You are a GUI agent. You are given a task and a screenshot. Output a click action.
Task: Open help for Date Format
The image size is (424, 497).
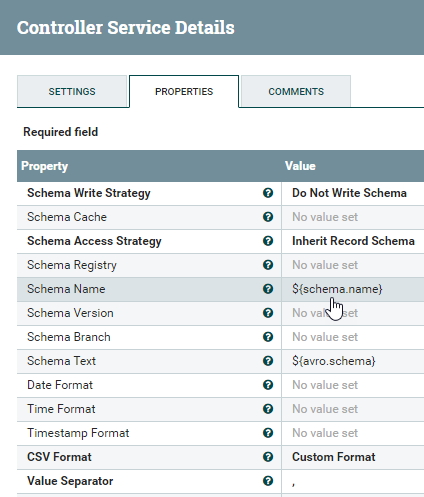coord(268,385)
